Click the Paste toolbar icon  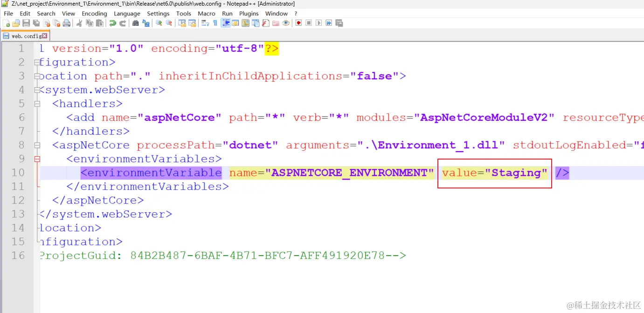tap(100, 23)
